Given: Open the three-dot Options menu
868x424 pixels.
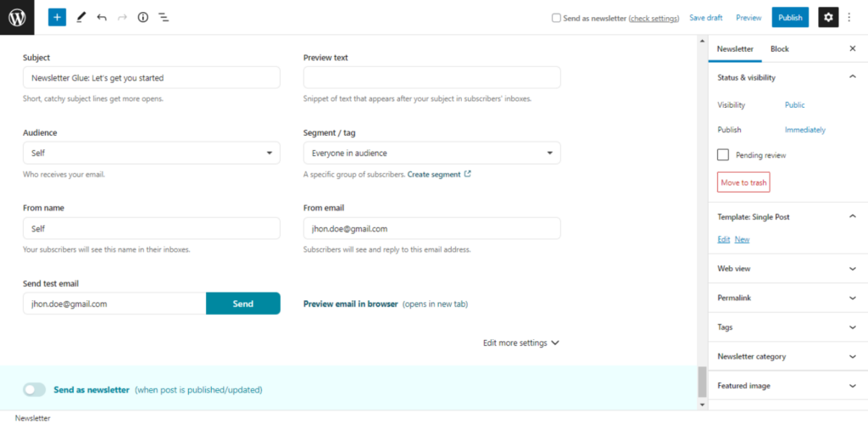Looking at the screenshot, I should click(x=849, y=17).
